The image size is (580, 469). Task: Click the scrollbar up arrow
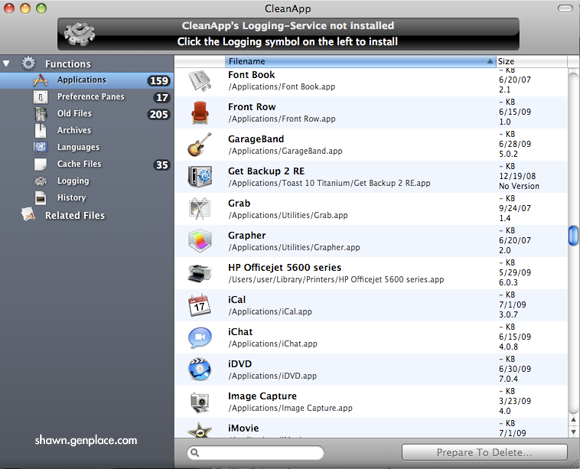click(x=573, y=419)
